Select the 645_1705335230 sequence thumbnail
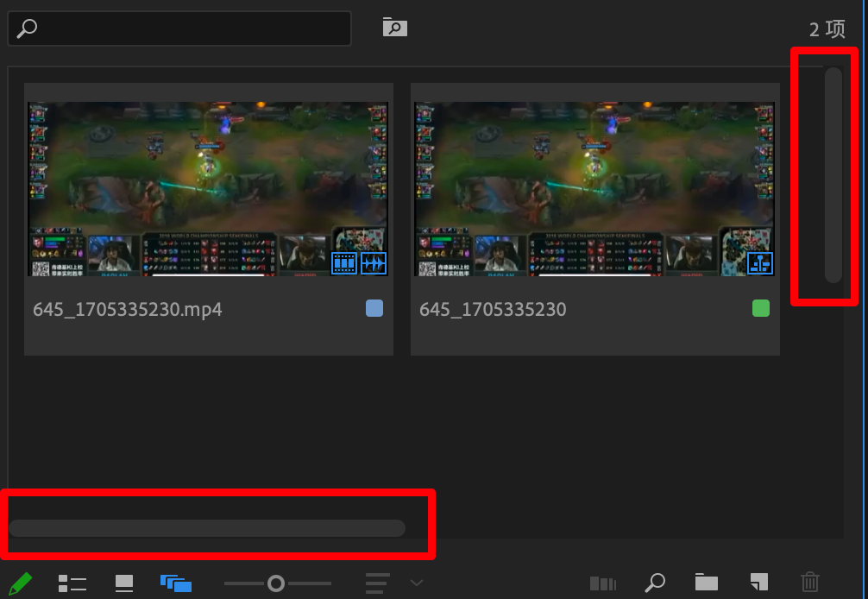868x599 pixels. 594,189
